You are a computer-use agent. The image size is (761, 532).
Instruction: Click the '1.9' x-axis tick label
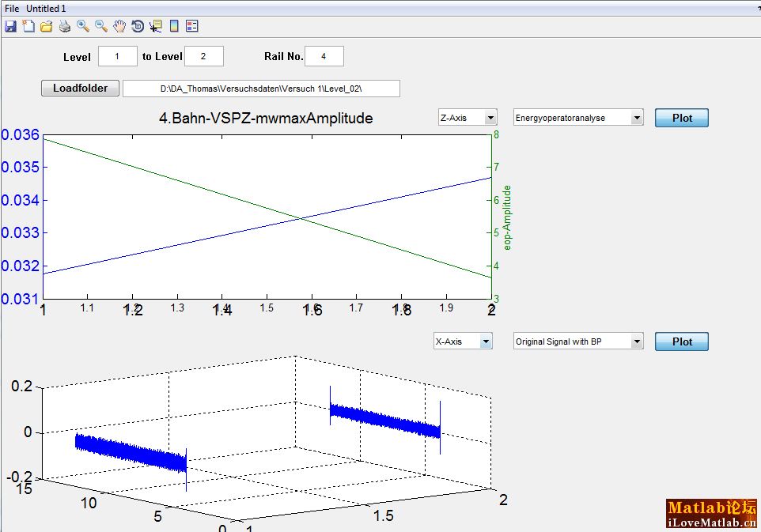[446, 308]
